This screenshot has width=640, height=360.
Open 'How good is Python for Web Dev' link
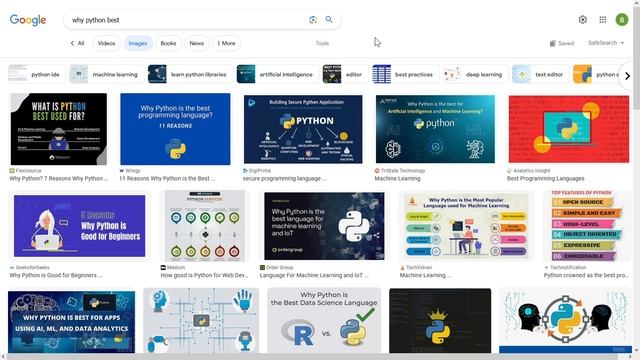(204, 275)
